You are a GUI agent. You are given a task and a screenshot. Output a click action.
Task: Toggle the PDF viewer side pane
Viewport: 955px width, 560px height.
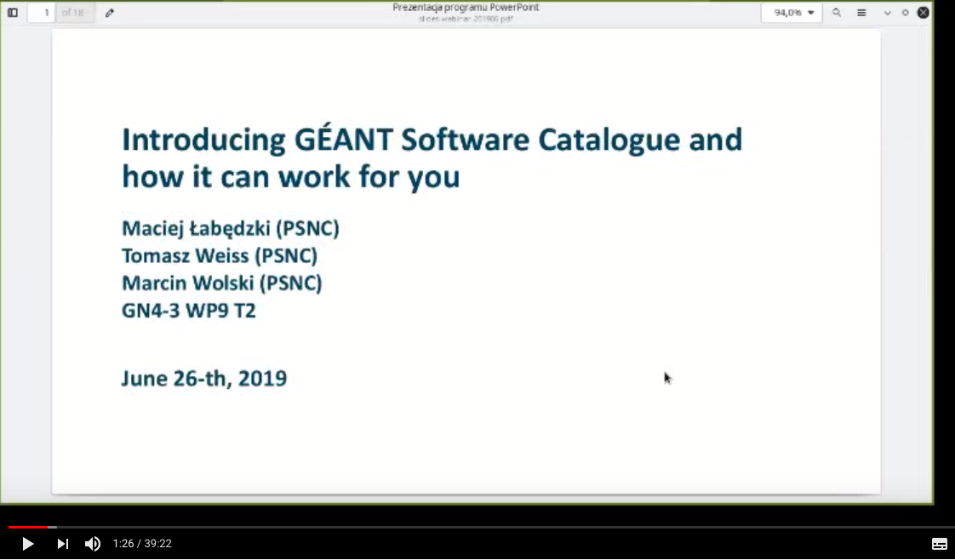coord(13,13)
